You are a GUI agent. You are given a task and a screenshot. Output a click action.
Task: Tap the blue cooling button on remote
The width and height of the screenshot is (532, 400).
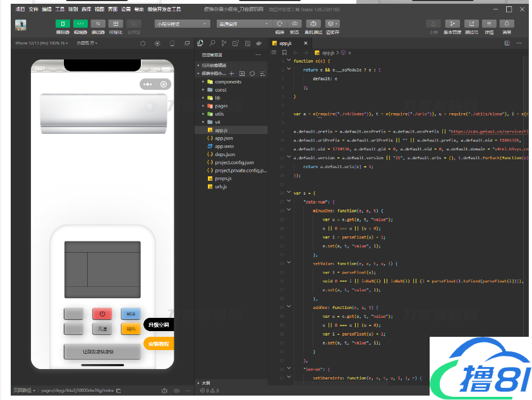131,313
